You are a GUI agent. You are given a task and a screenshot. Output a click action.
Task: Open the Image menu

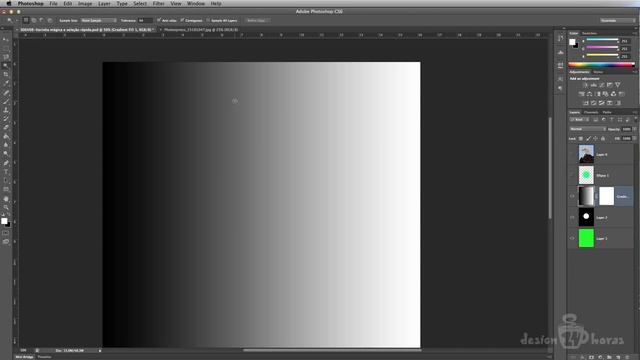[x=85, y=3]
